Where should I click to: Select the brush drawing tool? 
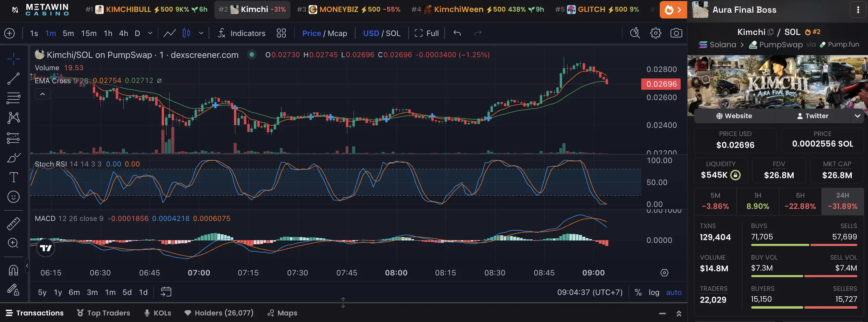[14, 158]
